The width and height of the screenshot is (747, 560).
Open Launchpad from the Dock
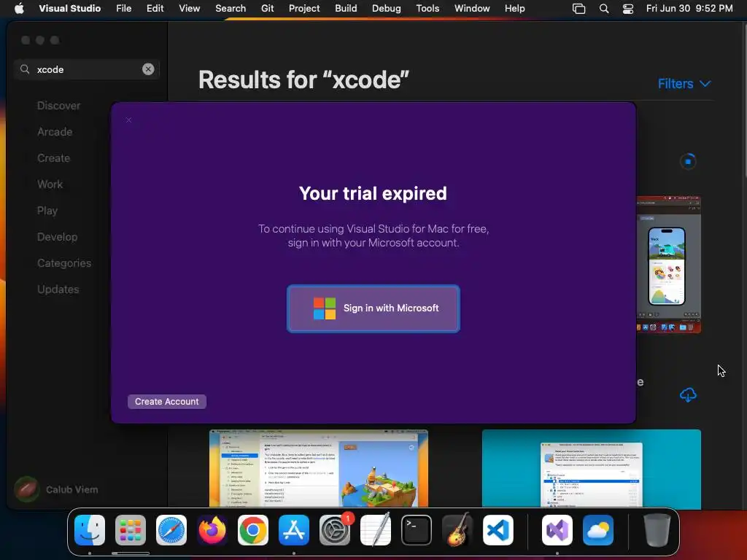coord(131,530)
